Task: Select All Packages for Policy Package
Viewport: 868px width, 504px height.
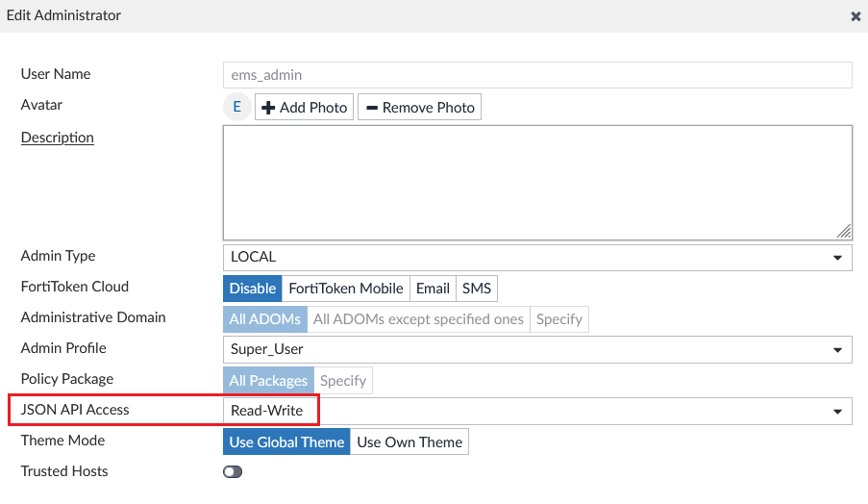Action: 268,380
